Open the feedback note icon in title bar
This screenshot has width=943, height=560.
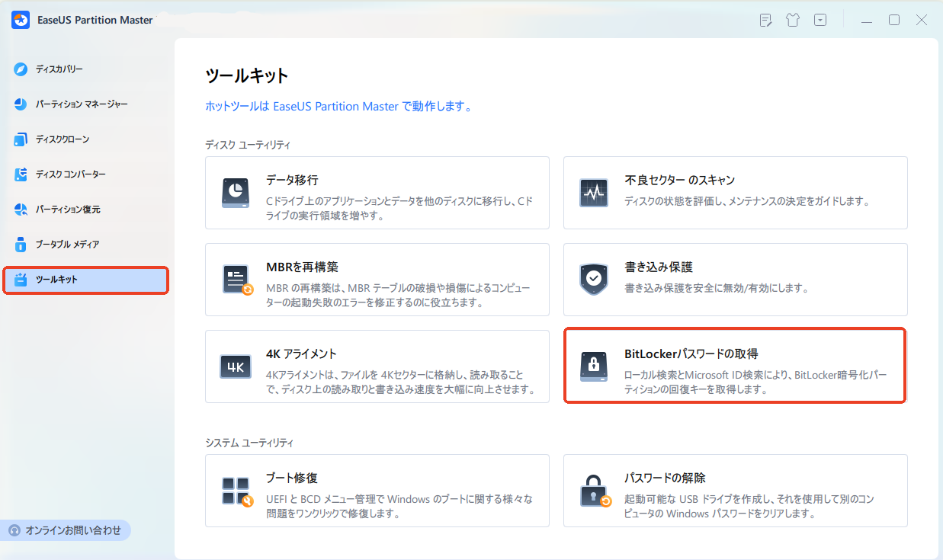(765, 20)
